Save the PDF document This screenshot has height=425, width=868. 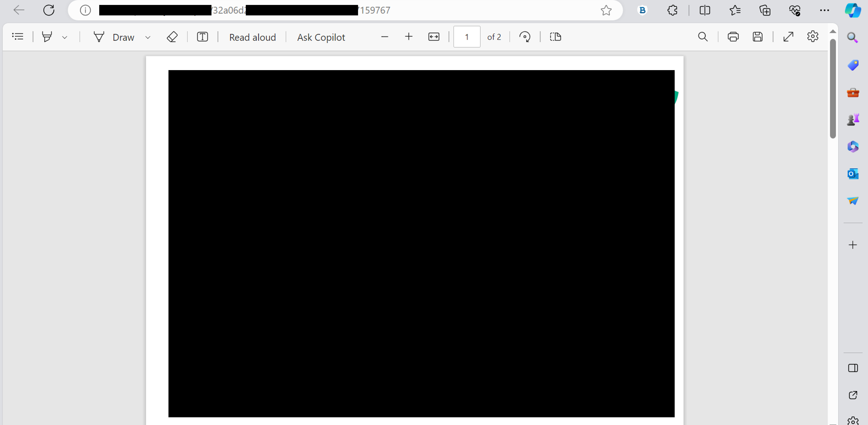[758, 37]
